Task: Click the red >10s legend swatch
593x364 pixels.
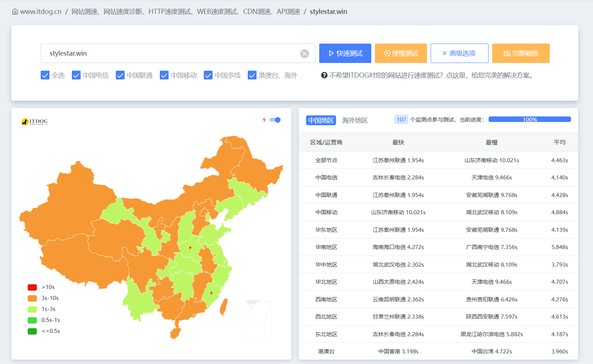Action: click(x=32, y=287)
